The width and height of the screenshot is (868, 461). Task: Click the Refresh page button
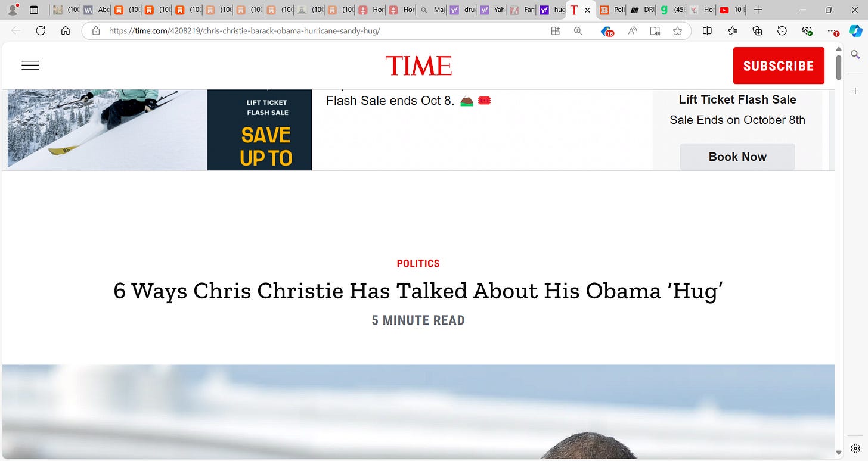[41, 31]
